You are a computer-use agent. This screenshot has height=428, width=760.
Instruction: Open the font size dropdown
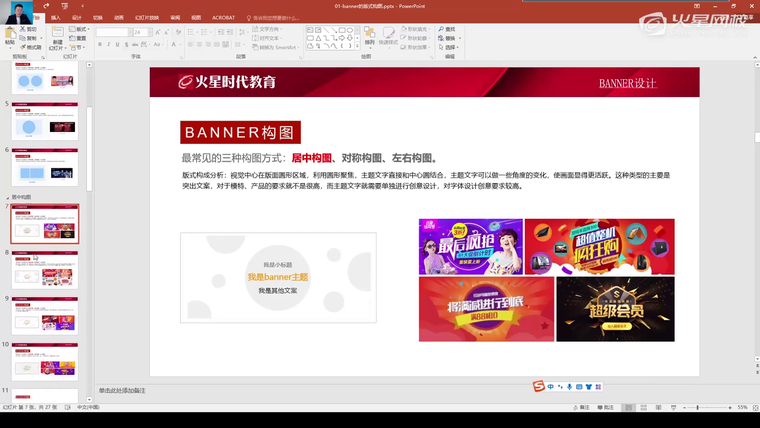tap(150, 32)
